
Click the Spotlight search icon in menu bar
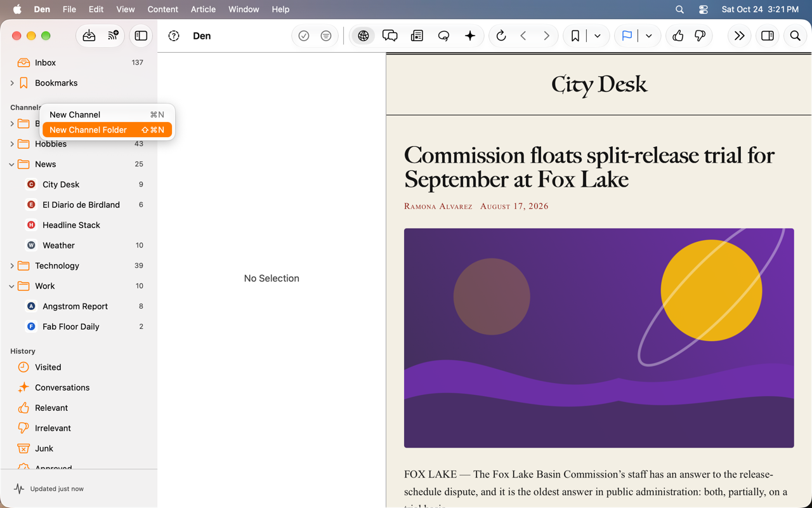click(679, 9)
